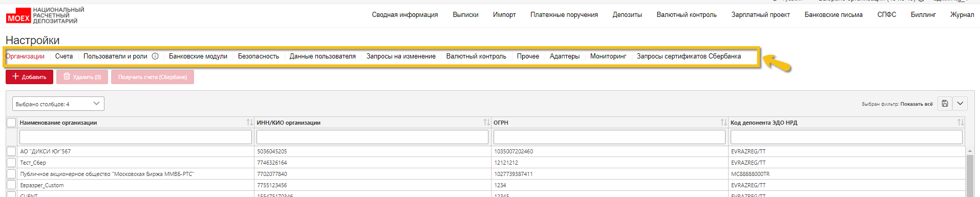Check the АО "ДИКСИ Юг"567 row checkbox
Screen dimensions: 980x197
click(11, 151)
